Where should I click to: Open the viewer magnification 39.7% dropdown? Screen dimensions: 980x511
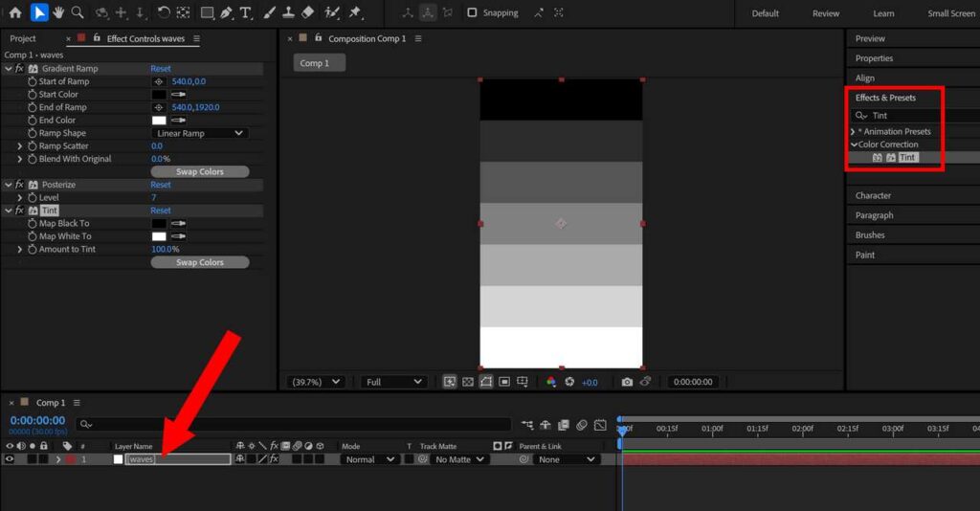(x=314, y=382)
